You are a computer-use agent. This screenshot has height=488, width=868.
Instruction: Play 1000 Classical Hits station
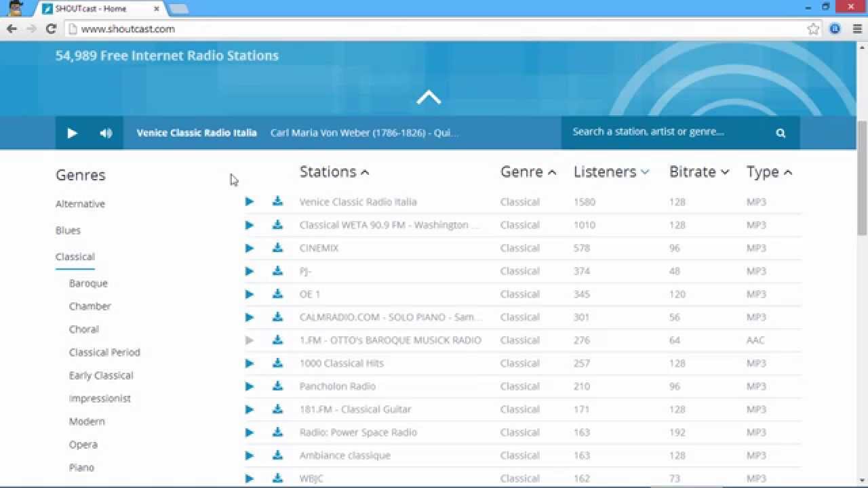coord(250,363)
